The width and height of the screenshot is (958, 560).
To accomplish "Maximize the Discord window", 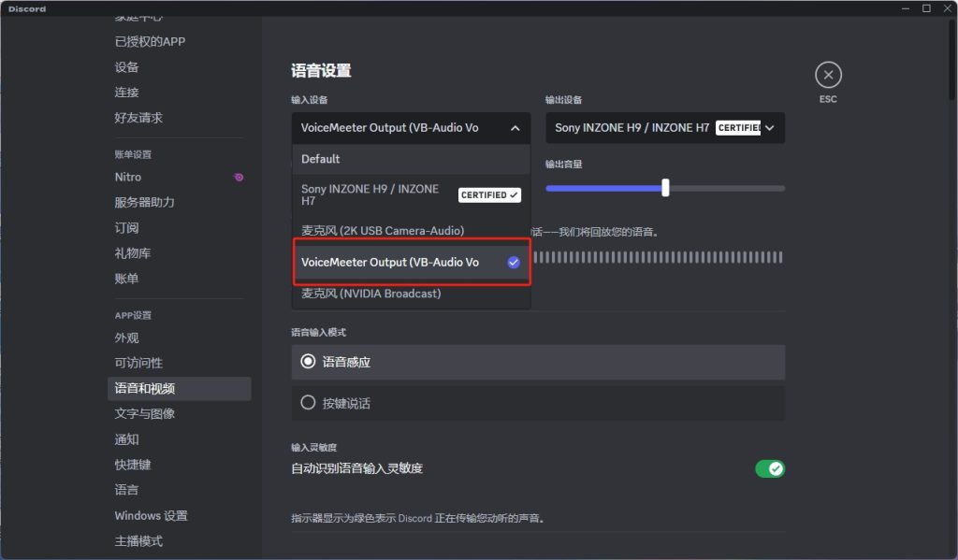I will pyautogui.click(x=926, y=8).
